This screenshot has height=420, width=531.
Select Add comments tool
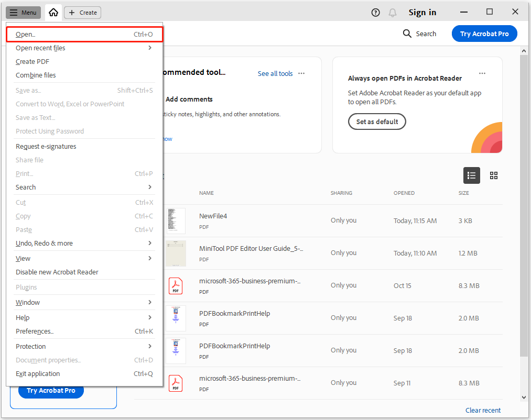[x=189, y=99]
